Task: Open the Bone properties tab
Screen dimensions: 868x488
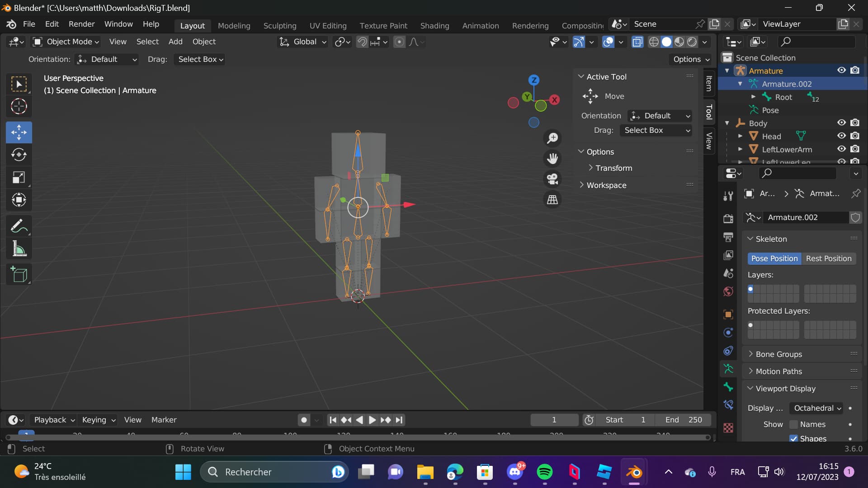Action: coord(728,388)
